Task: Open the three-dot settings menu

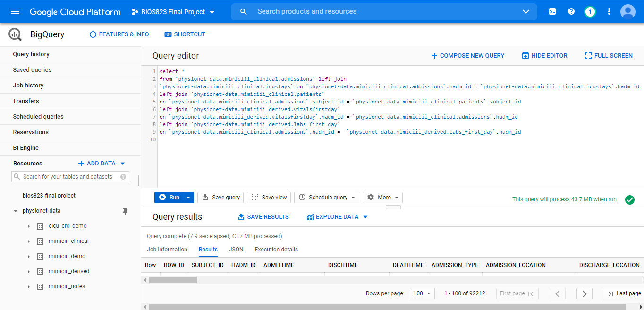Action: click(609, 11)
